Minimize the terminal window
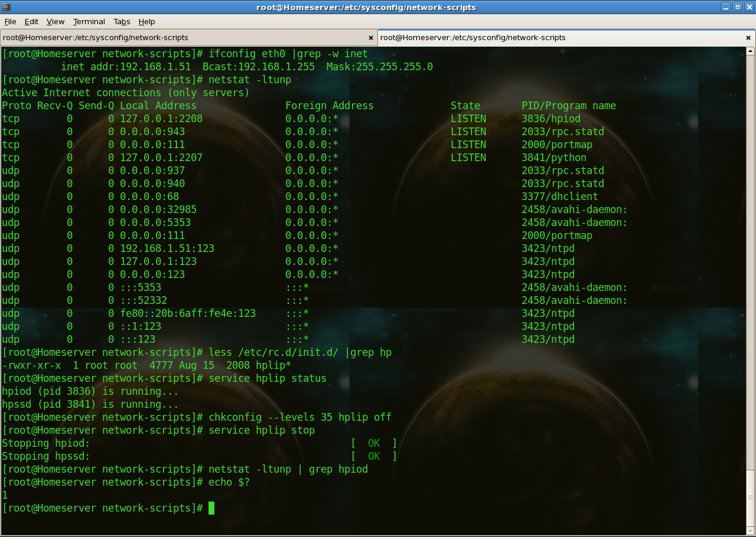The image size is (756, 537). [726, 7]
